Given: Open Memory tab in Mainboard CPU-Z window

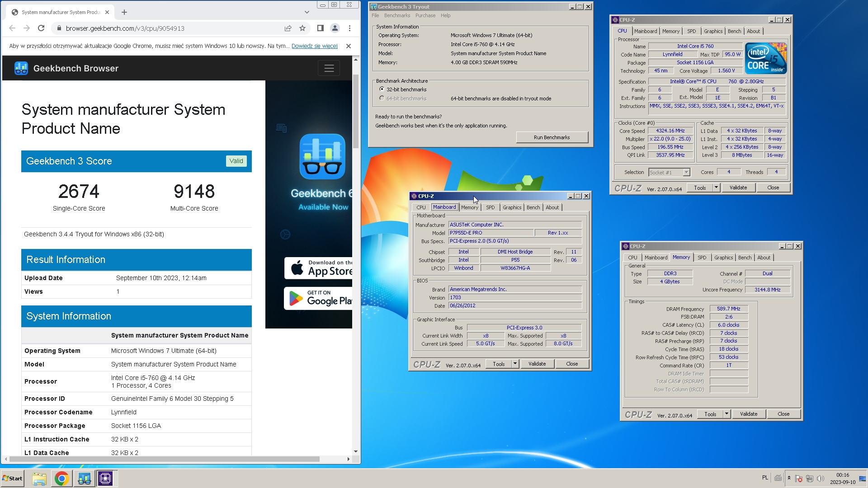Looking at the screenshot, I should point(470,207).
